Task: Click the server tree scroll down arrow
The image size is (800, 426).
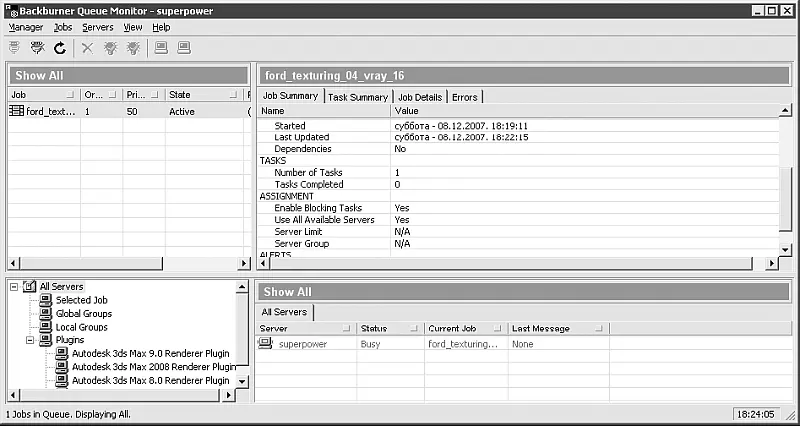Action: [x=242, y=381]
